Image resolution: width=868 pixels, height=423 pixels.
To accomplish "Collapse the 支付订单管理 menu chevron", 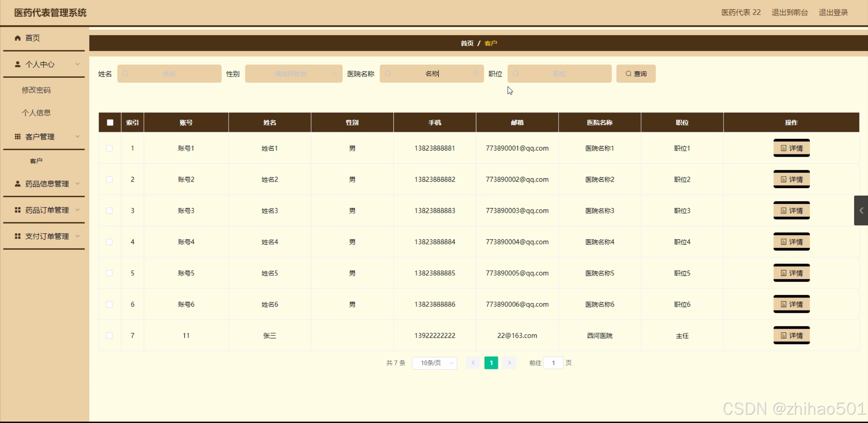I will pos(78,236).
